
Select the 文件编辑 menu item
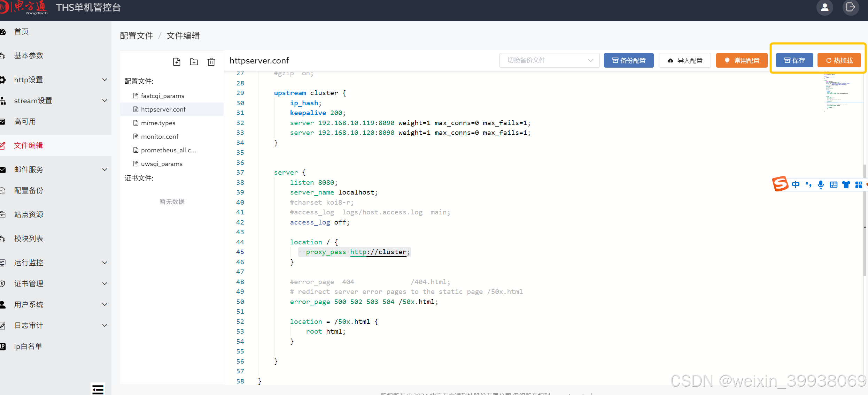56,146
